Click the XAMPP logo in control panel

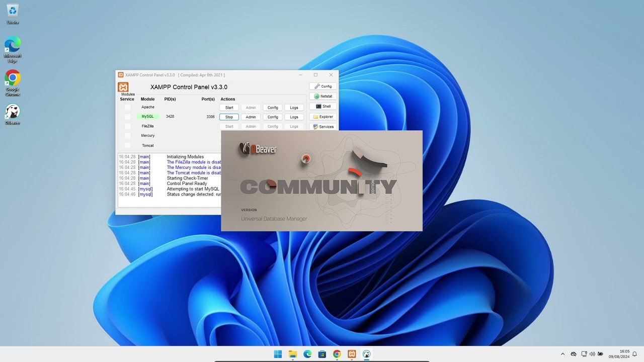tap(123, 87)
